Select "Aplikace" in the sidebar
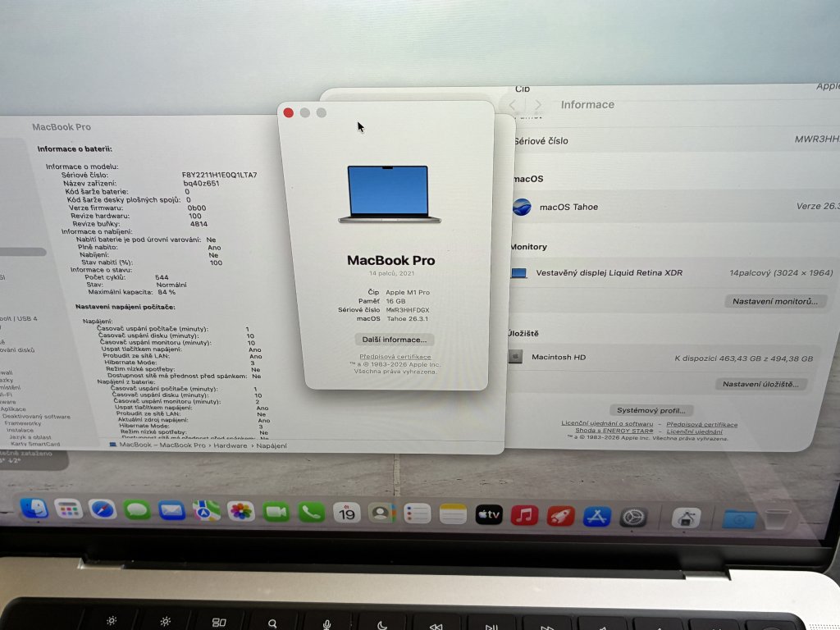This screenshot has height=630, width=840. coord(13,409)
